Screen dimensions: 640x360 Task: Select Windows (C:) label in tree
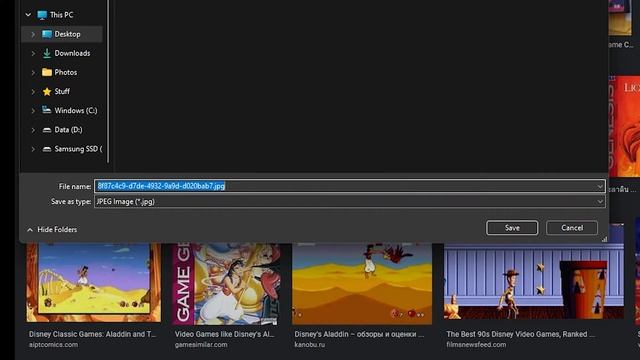click(76, 111)
